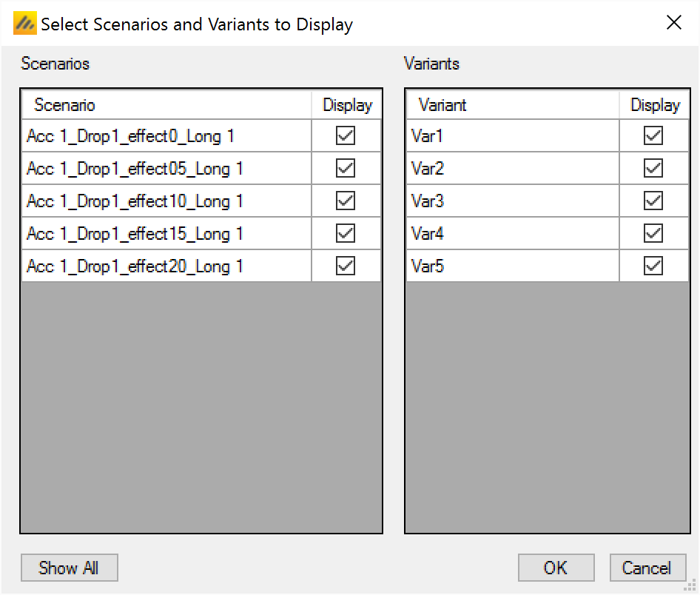Image resolution: width=700 pixels, height=595 pixels.
Task: Toggle the Var5 display checkbox
Action: [x=653, y=266]
